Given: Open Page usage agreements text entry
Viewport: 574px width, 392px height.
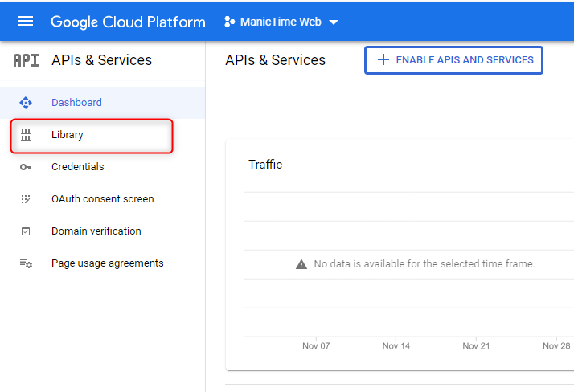Looking at the screenshot, I should pos(107,263).
